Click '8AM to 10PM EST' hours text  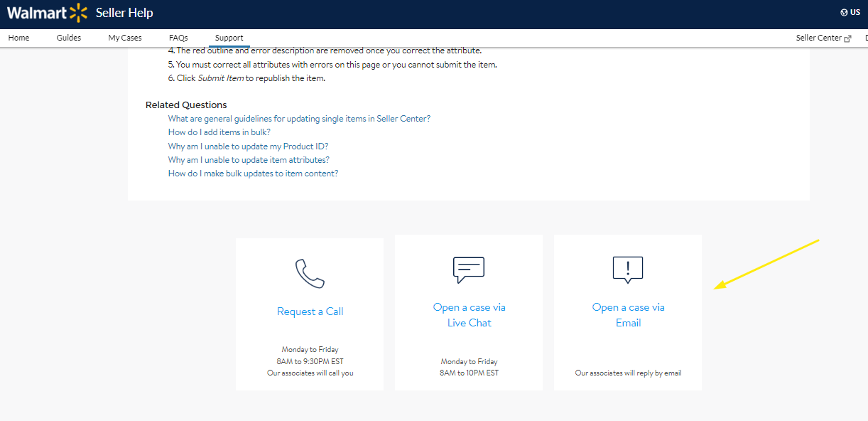pyautogui.click(x=469, y=373)
